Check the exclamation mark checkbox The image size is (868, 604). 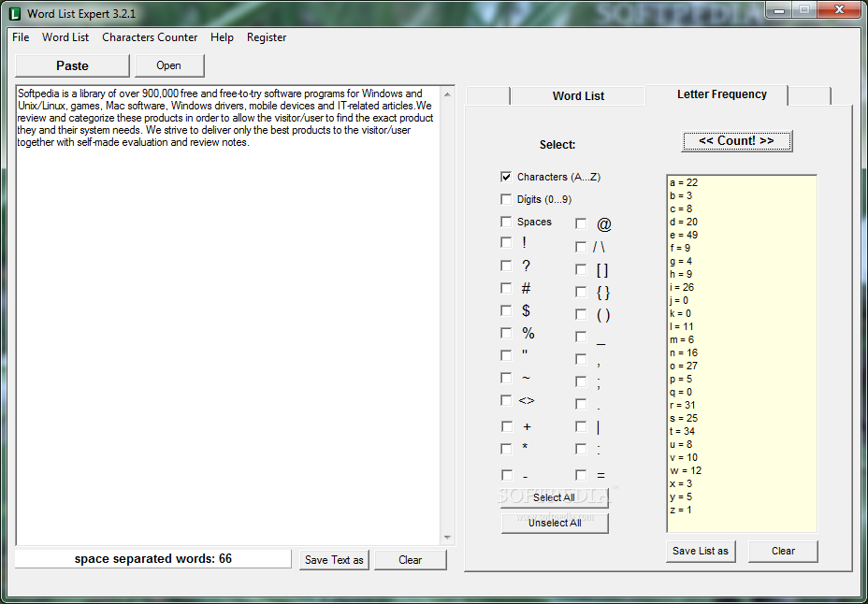tap(506, 243)
